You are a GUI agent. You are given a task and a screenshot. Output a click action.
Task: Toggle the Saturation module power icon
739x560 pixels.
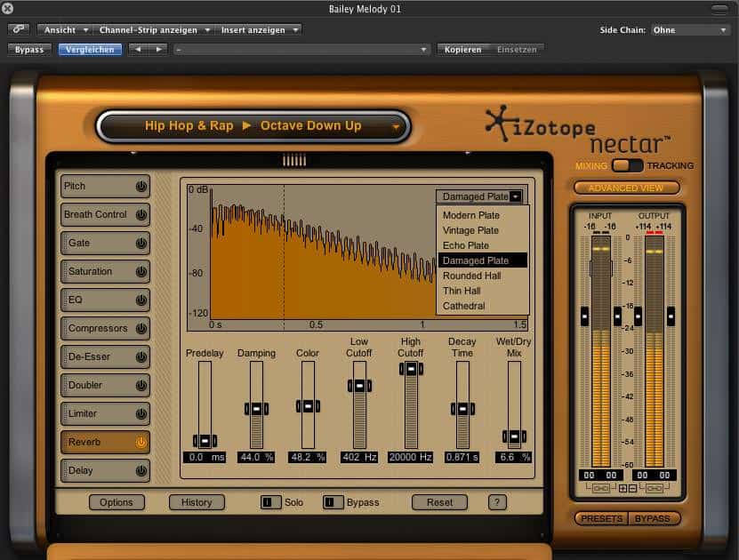(141, 272)
